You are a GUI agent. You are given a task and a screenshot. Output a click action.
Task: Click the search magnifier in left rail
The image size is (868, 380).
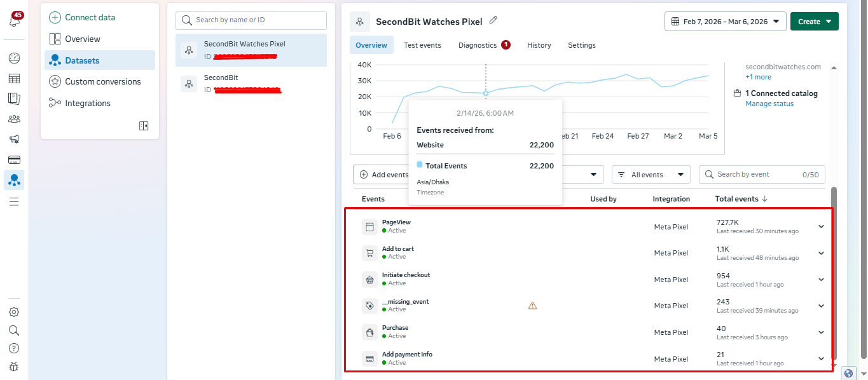coord(14,330)
